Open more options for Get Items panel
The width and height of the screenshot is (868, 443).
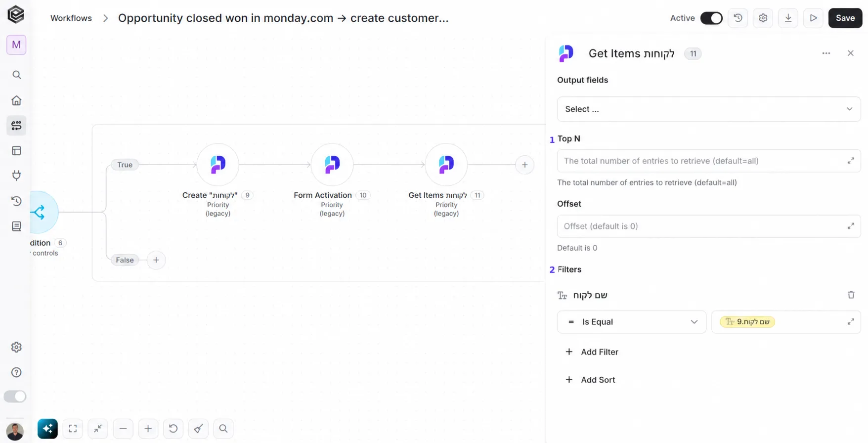pyautogui.click(x=826, y=53)
